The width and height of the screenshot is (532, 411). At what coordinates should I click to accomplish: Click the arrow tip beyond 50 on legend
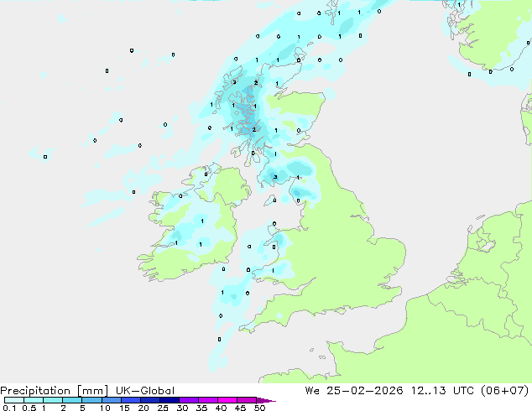266,400
